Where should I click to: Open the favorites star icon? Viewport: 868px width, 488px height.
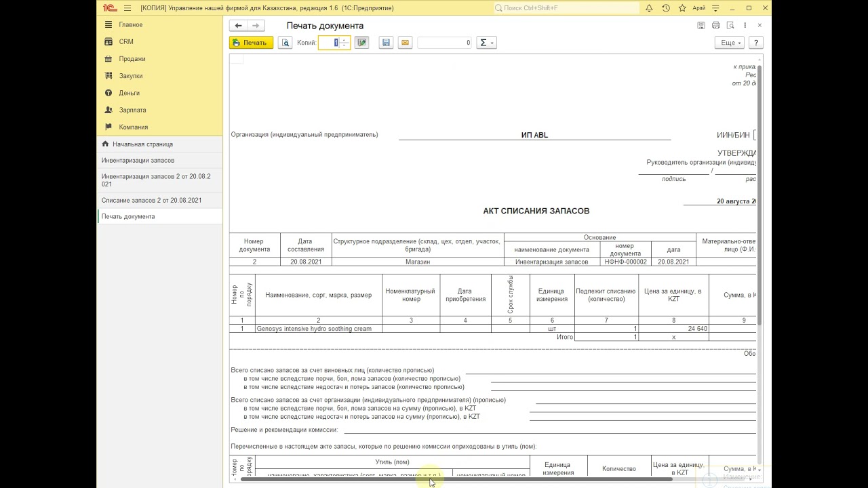click(682, 8)
